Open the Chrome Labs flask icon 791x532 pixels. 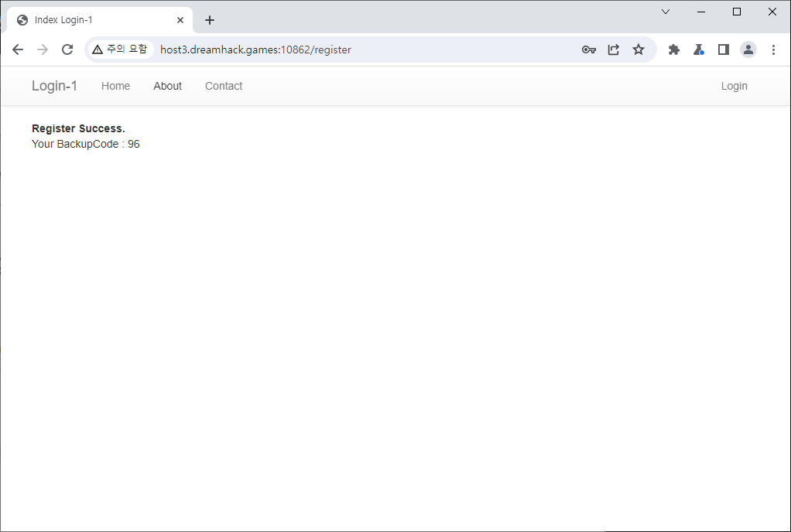698,49
